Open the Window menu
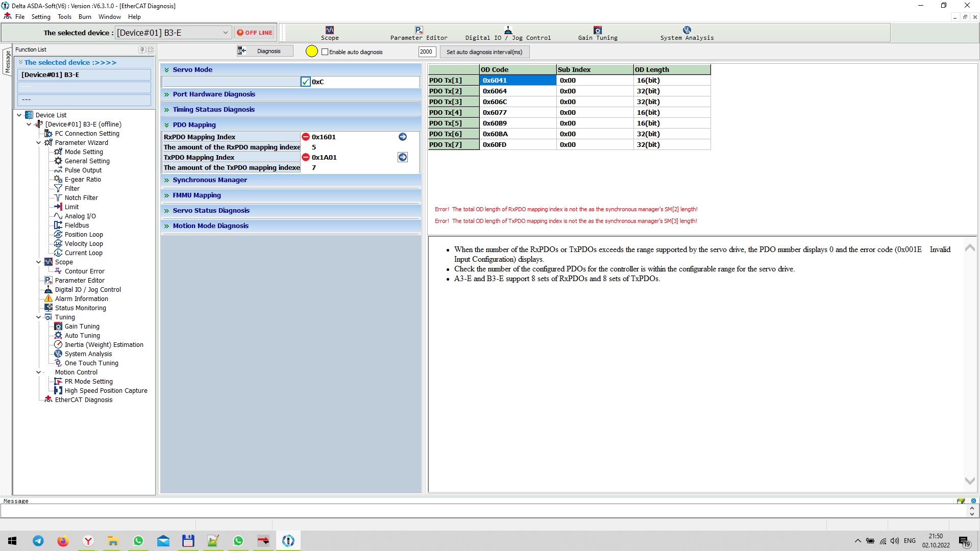 point(110,17)
